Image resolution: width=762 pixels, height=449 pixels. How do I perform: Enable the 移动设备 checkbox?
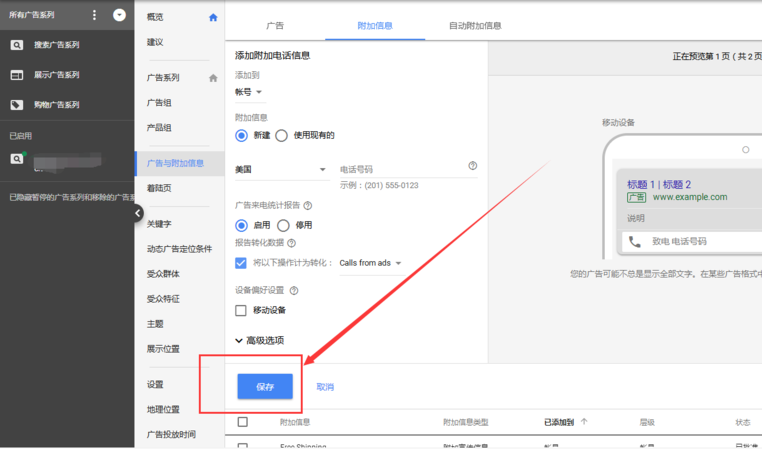(x=241, y=310)
